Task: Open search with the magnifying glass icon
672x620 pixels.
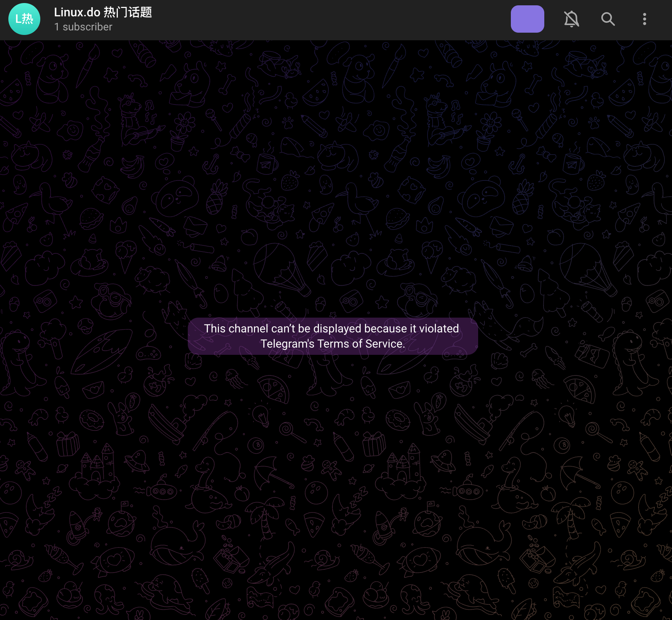Action: point(608,19)
